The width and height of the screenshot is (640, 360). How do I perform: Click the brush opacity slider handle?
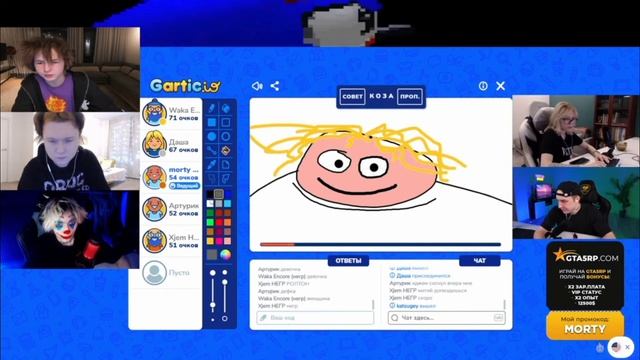tap(224, 282)
